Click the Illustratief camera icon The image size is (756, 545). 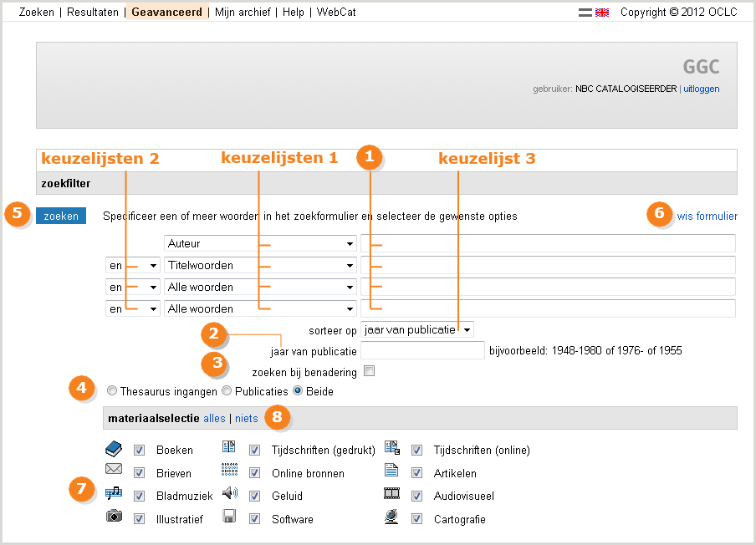pos(114,516)
